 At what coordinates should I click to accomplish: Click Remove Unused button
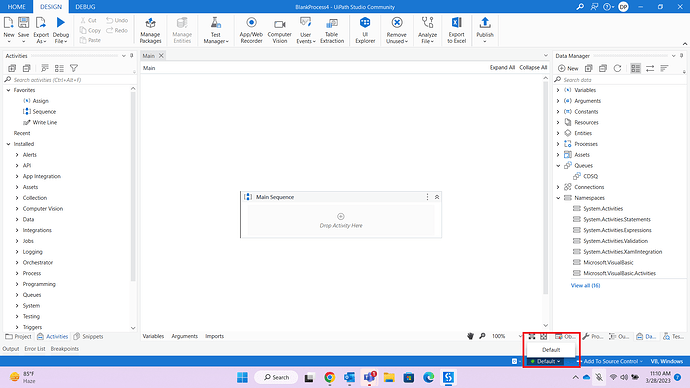coord(397,30)
